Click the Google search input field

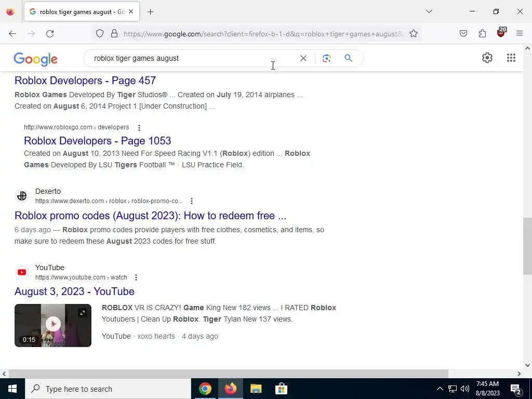pos(193,58)
